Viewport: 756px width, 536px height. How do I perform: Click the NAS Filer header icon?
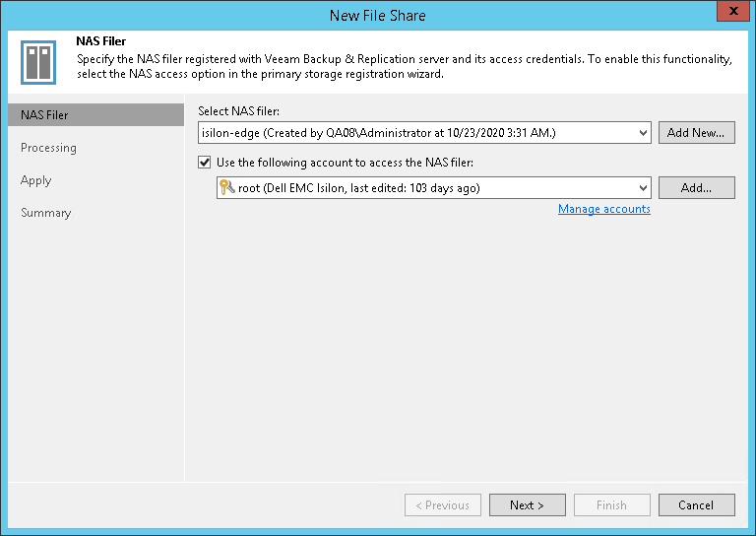pyautogui.click(x=38, y=61)
